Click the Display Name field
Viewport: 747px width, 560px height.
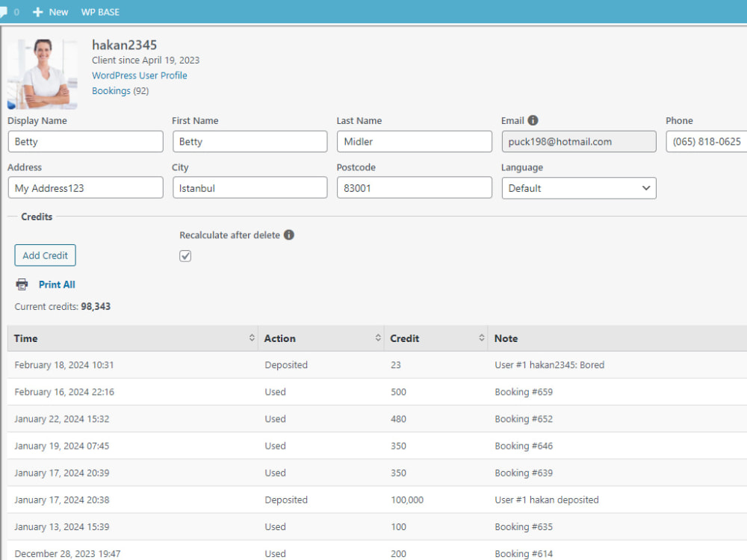[x=86, y=141]
